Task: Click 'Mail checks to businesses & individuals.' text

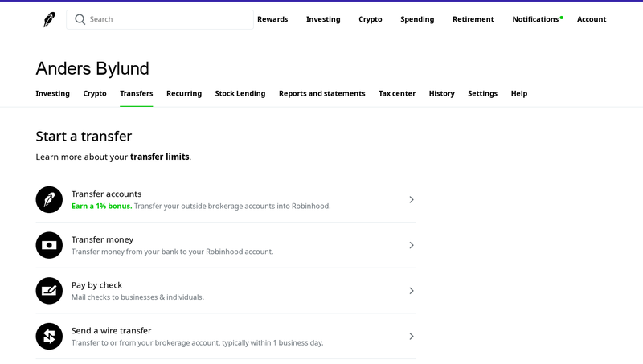Action: (x=137, y=297)
